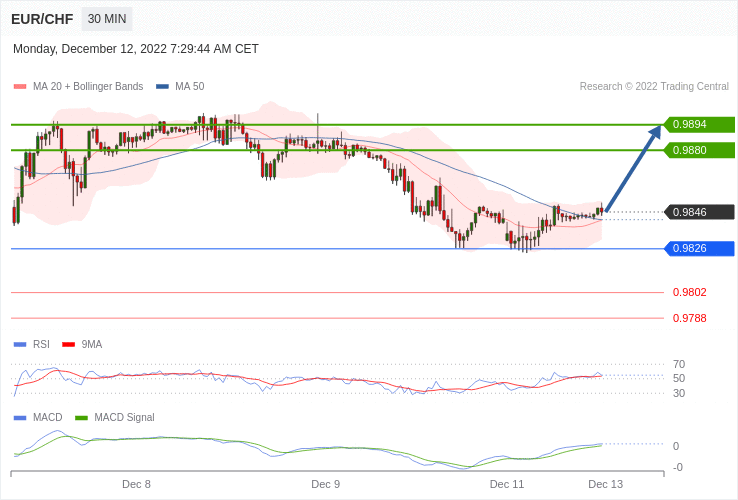
Task: Click the 0.9802 red support value
Action: coord(690,292)
